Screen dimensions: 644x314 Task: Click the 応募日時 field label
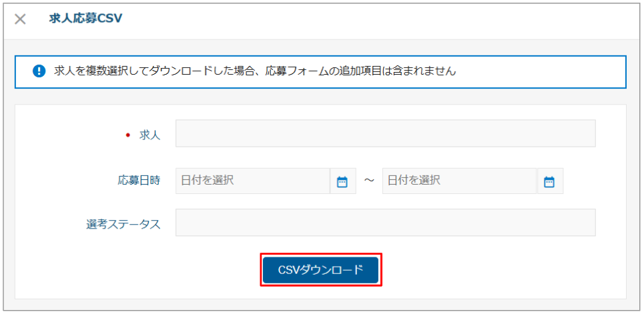click(139, 181)
